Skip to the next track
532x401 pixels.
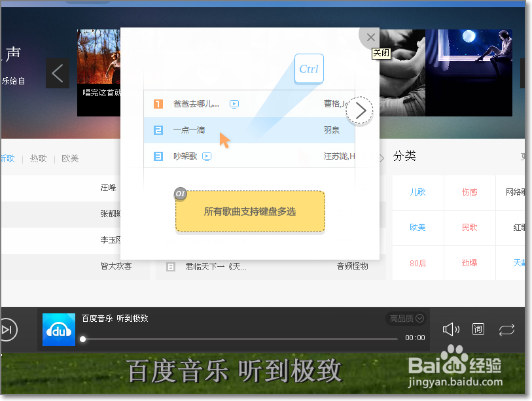point(7,330)
